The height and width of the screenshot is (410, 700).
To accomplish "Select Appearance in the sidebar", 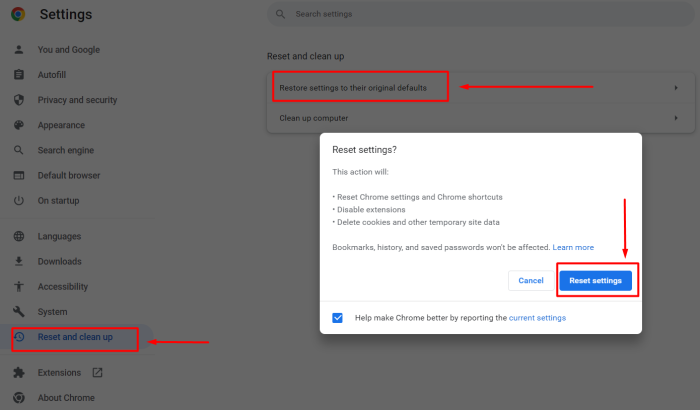I will point(61,125).
